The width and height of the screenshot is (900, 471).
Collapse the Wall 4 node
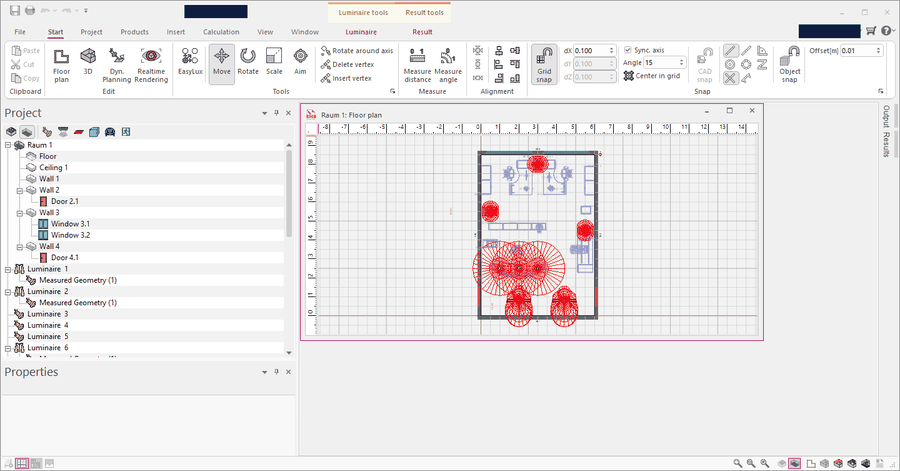[x=20, y=247]
